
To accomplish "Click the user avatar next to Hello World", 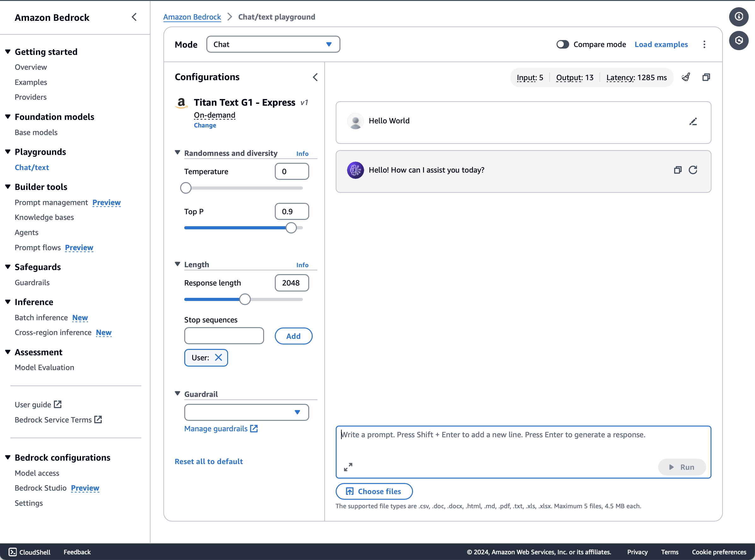I will (355, 121).
